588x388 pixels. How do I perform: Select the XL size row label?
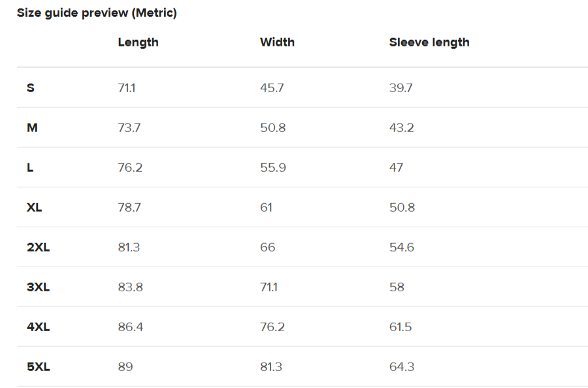tap(35, 207)
